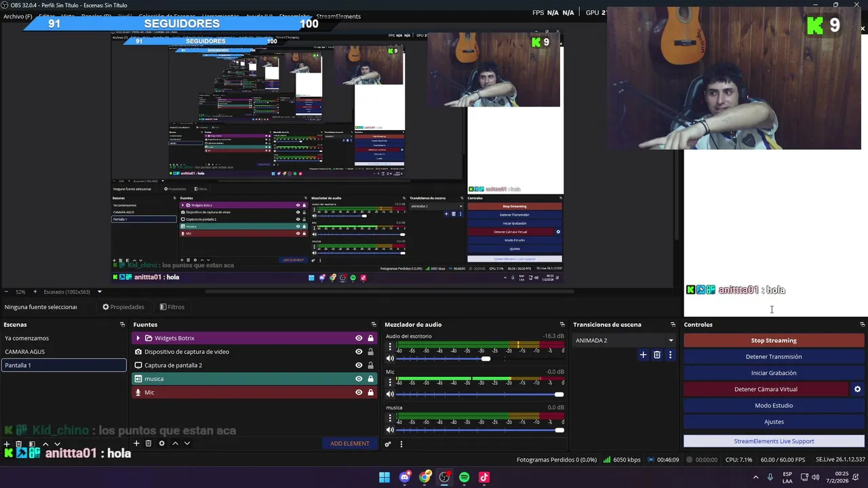This screenshot has width=868, height=488.
Task: Undock the Transiciones de escena panel
Action: (x=673, y=325)
